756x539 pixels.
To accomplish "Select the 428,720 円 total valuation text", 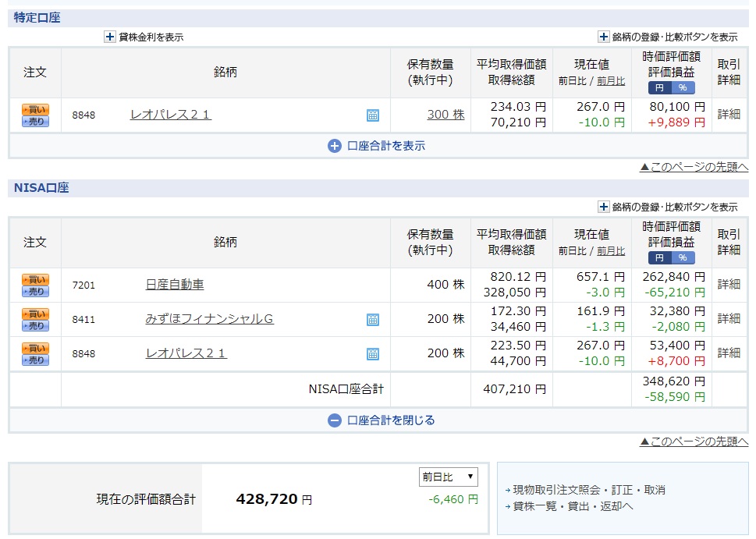I will [274, 499].
